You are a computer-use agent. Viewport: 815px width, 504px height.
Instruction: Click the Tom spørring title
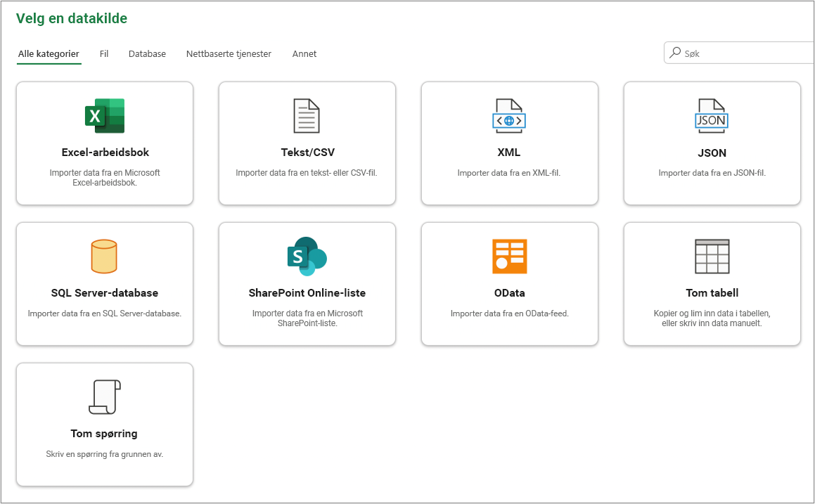[104, 433]
